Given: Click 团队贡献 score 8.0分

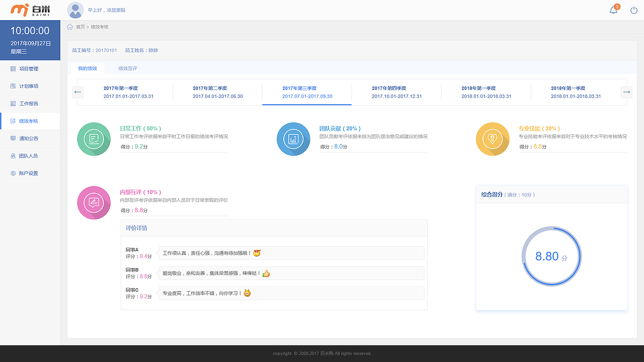Looking at the screenshot, I should pyautogui.click(x=341, y=147).
